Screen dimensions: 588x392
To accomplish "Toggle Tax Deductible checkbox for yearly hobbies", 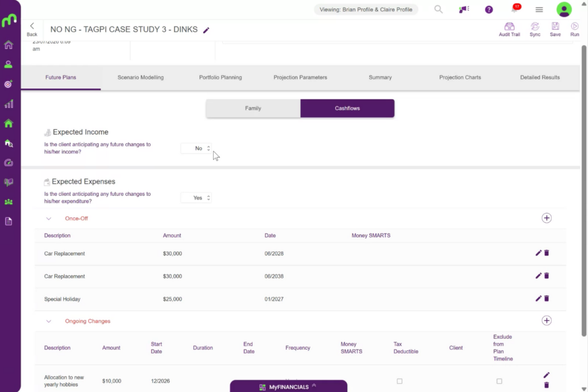I will point(400,381).
